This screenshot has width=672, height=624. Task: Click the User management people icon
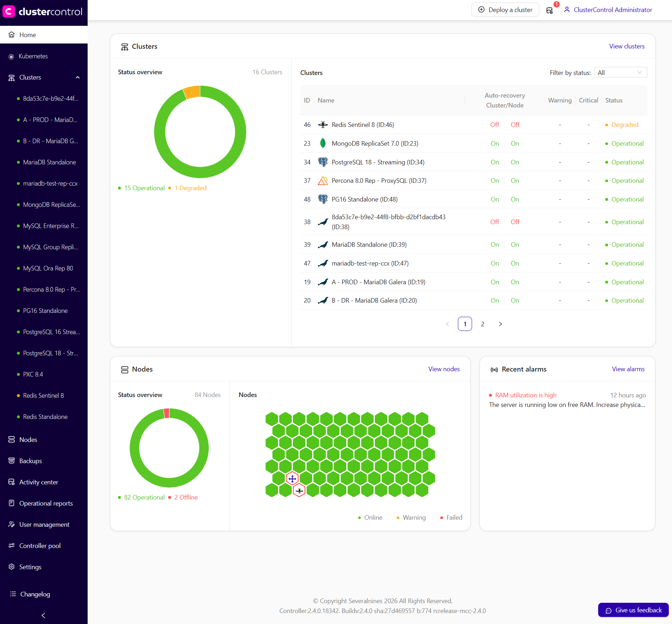[x=12, y=524]
